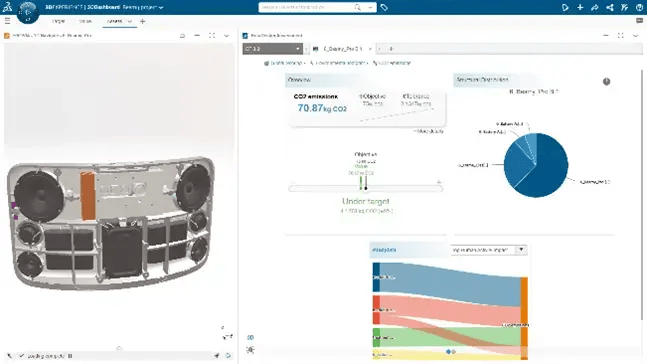Viewport: 647px width, 364px height.
Task: Click the orange panel on the 3D speaker model
Action: click(x=87, y=196)
